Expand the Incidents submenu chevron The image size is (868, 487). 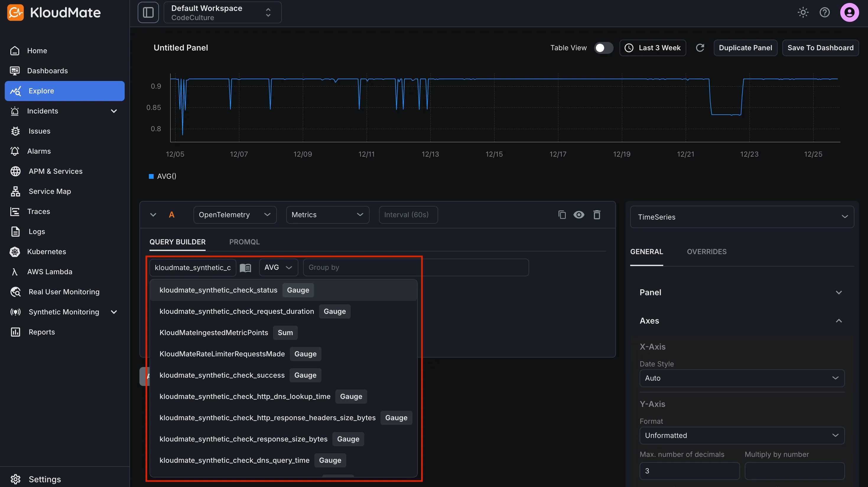pyautogui.click(x=114, y=111)
